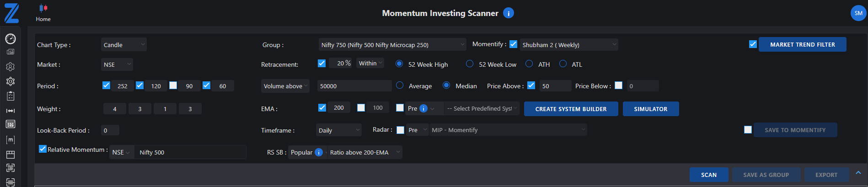The width and height of the screenshot is (868, 187).
Task: Open the Simulator button
Action: 650,109
